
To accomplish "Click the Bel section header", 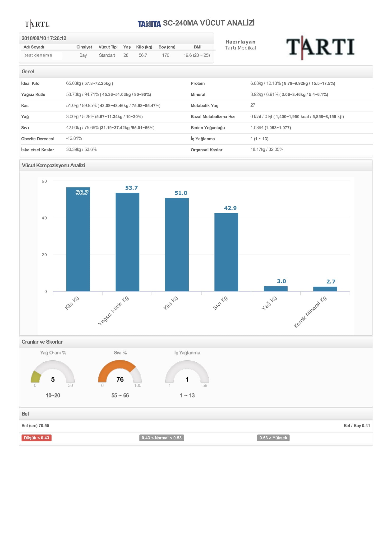I will coord(25,414).
